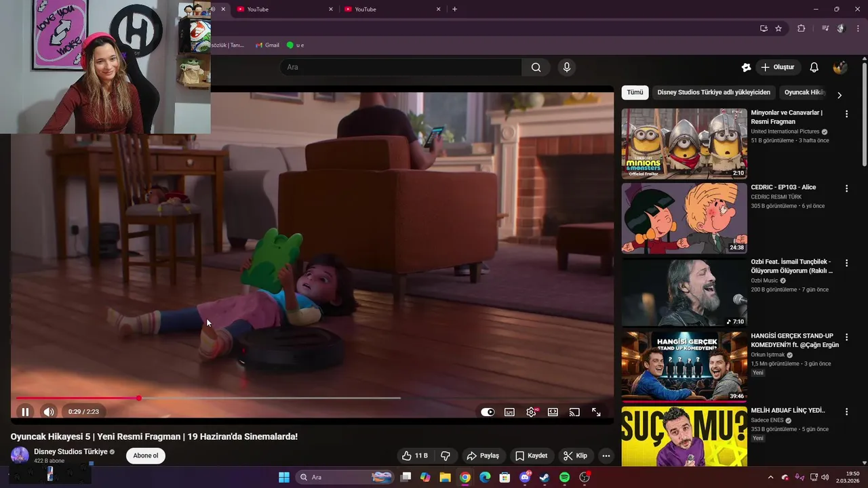Open Microsoft Edge from the taskbar

coord(485,477)
